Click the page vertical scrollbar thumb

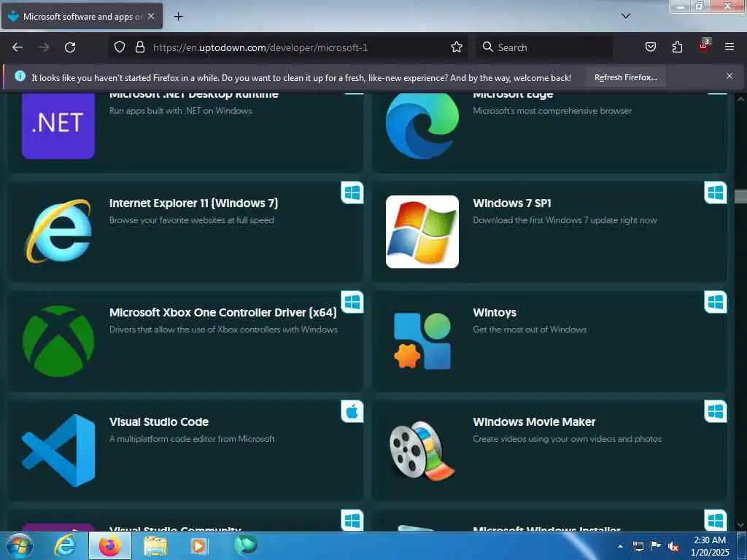click(740, 196)
